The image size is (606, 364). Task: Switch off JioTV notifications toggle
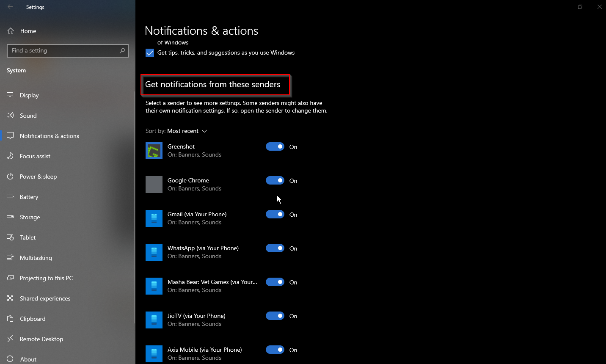[275, 316]
